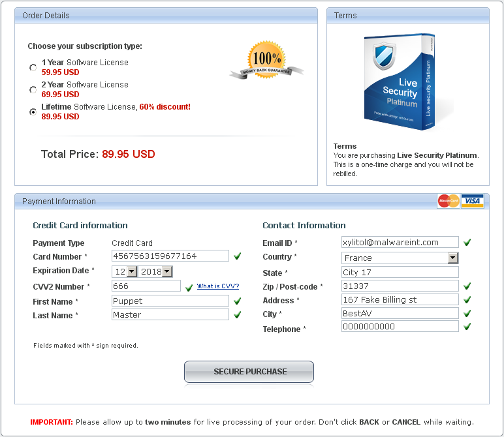
Task: Click the green checkmark beside First Name
Action: coord(238,301)
